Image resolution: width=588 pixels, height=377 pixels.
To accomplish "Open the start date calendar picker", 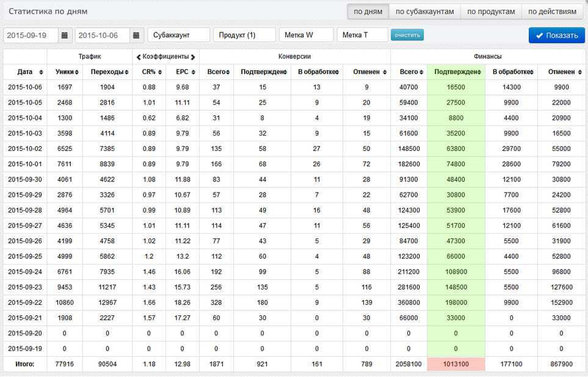I will click(x=65, y=35).
